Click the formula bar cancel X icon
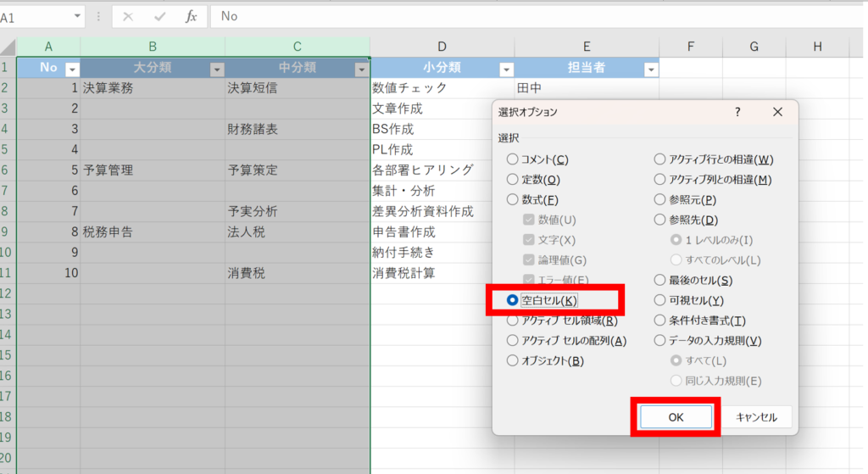Viewport: 868px width, 474px height. pyautogui.click(x=127, y=16)
